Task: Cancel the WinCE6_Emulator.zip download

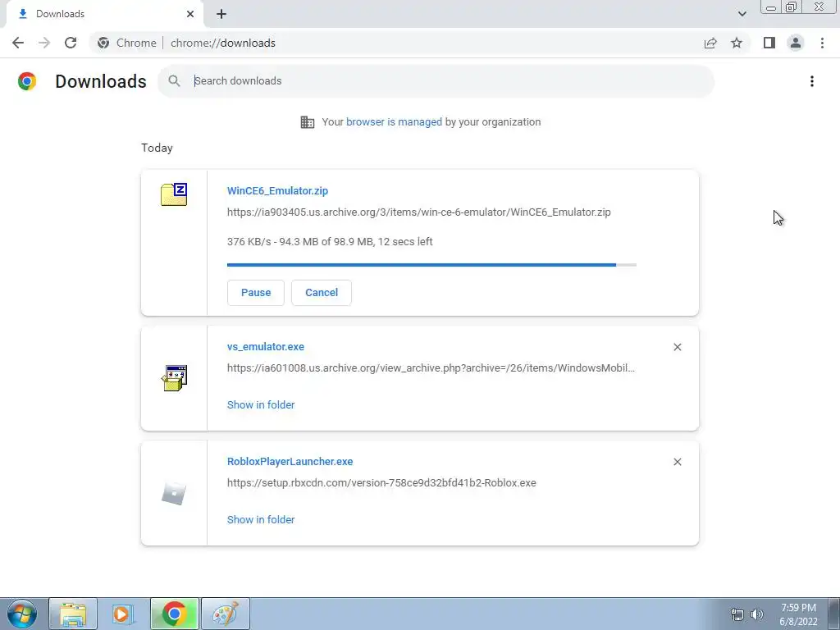Action: [322, 293]
